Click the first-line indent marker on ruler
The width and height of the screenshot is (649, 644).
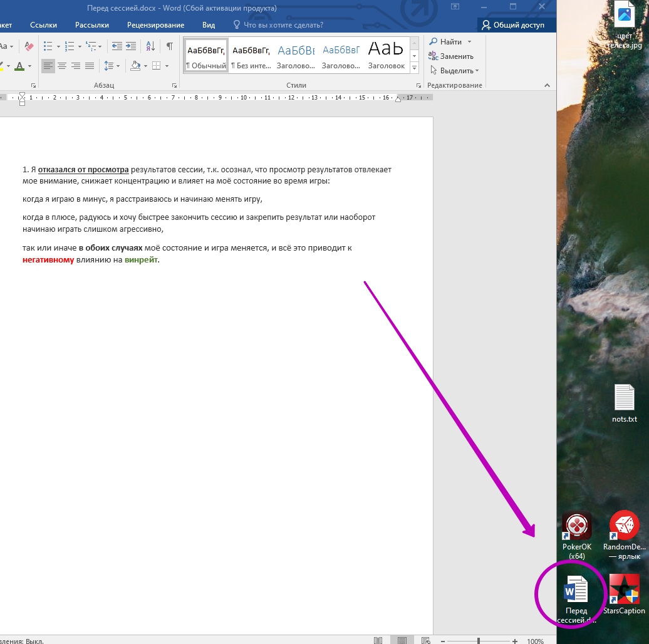point(23,95)
